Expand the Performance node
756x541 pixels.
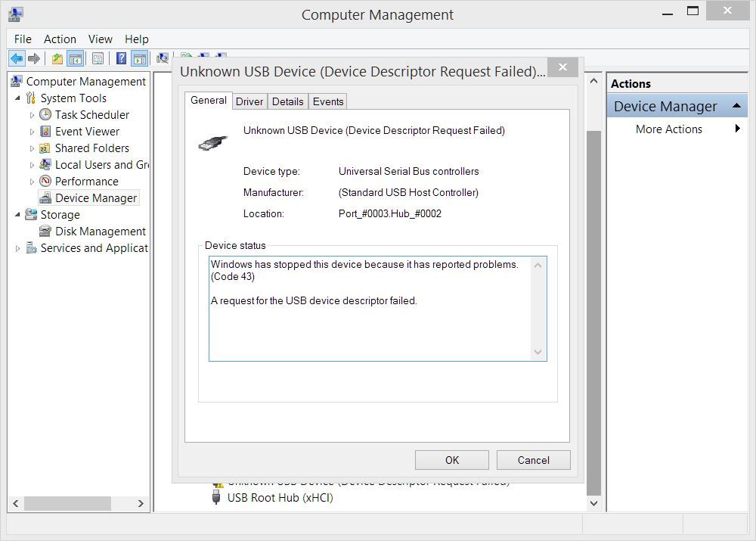[32, 182]
